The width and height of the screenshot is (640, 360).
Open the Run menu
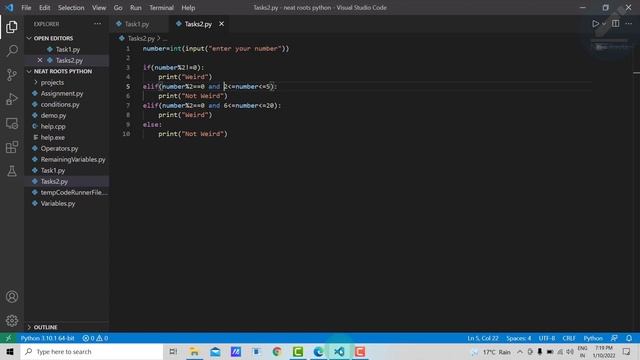[136, 7]
